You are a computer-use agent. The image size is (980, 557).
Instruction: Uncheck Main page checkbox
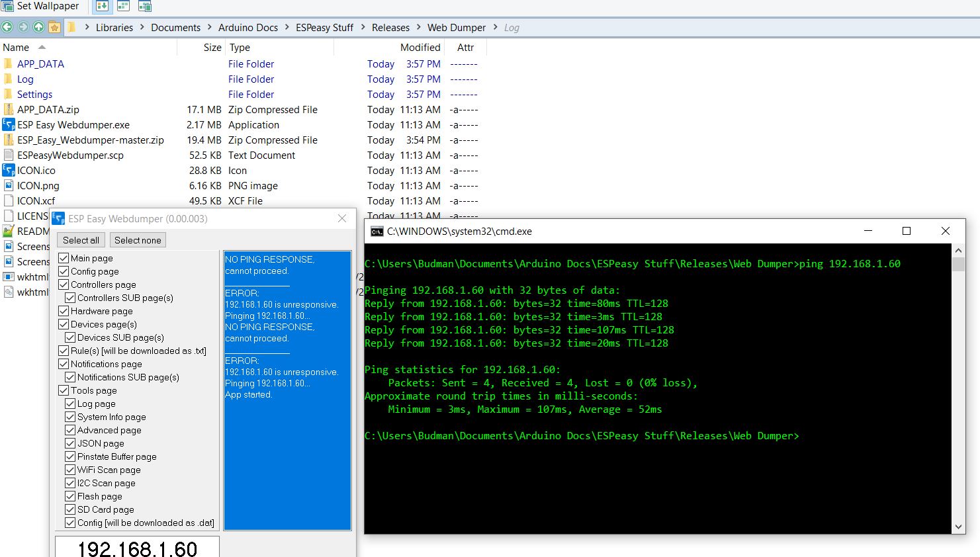64,258
